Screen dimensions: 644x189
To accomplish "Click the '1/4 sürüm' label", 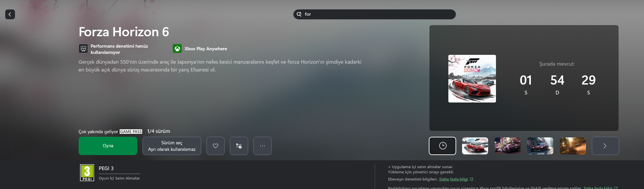I will [158, 131].
